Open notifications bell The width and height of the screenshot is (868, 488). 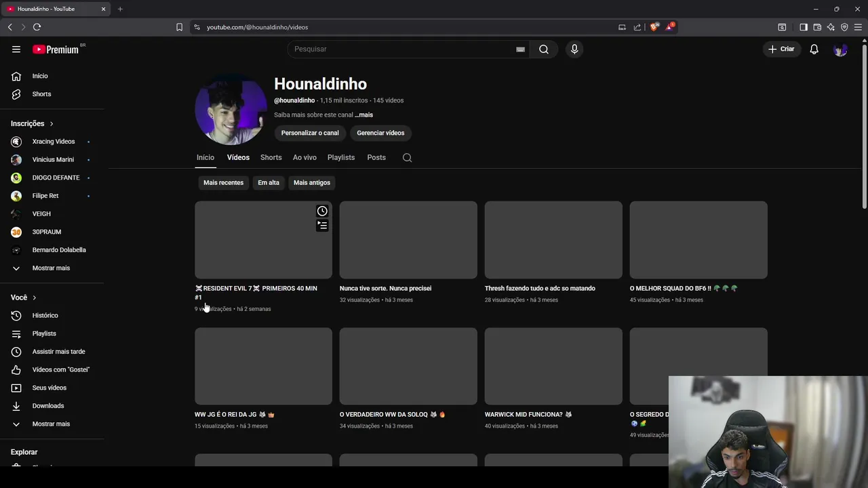coord(814,49)
